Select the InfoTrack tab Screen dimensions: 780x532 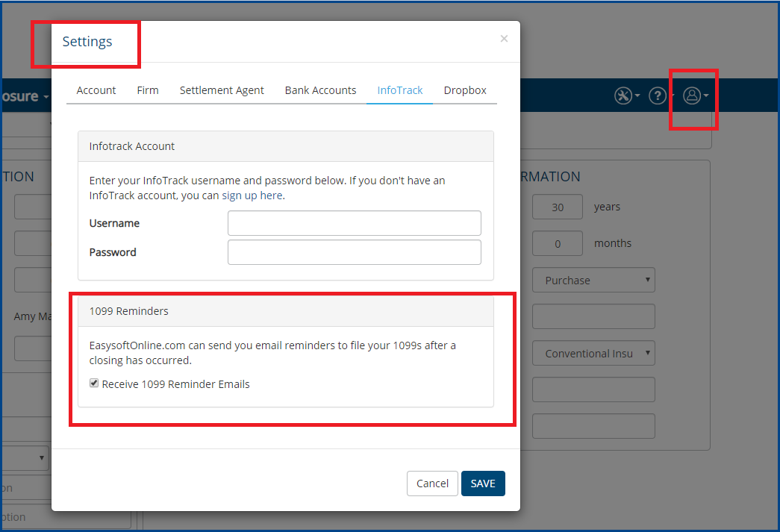pyautogui.click(x=400, y=90)
